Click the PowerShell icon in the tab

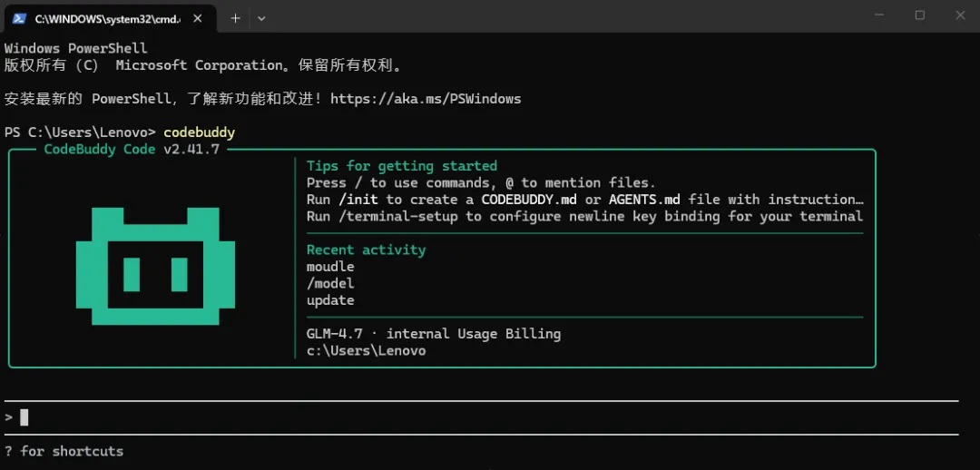[19, 19]
